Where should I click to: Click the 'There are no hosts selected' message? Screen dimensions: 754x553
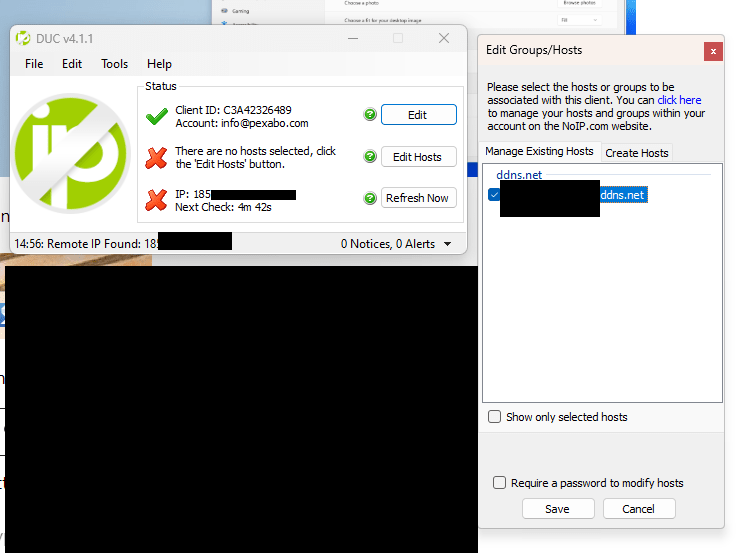point(255,157)
